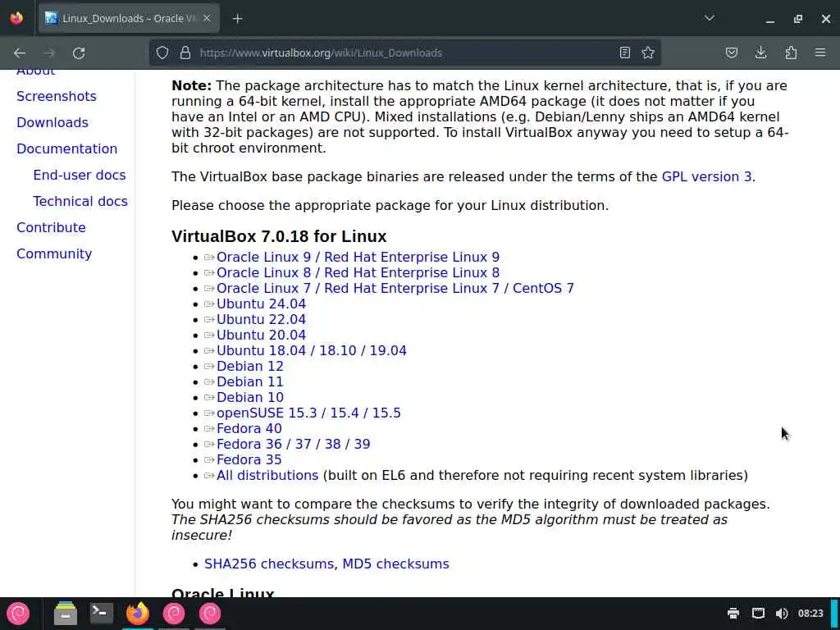Launch the file manager from taskbar
840x630 pixels.
(66, 614)
